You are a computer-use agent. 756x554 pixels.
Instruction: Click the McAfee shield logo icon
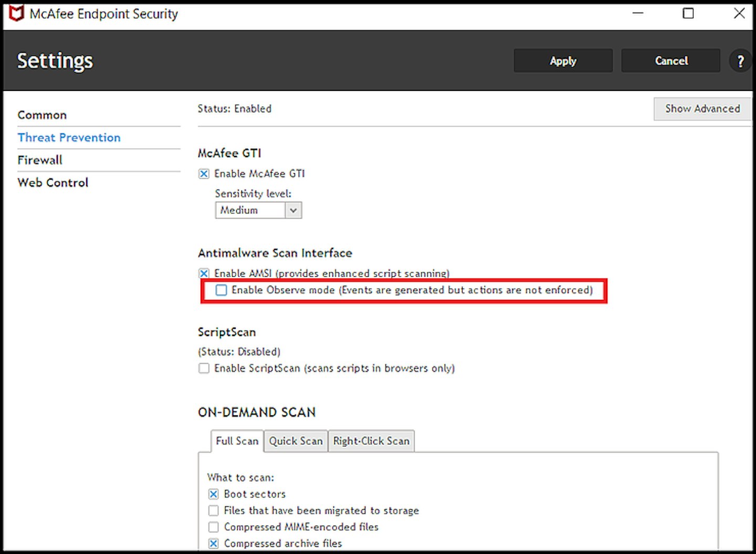click(16, 13)
